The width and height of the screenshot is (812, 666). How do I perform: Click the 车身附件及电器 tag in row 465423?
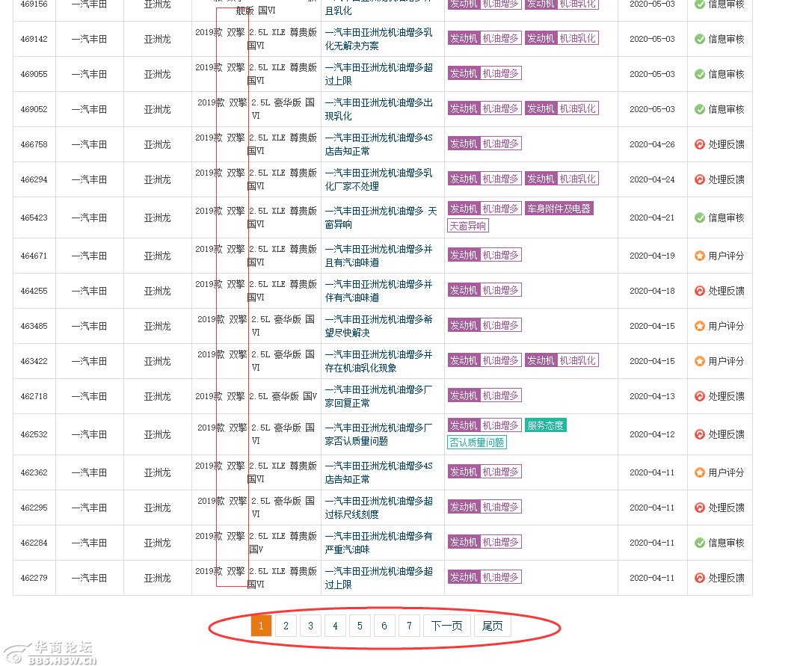pos(559,209)
